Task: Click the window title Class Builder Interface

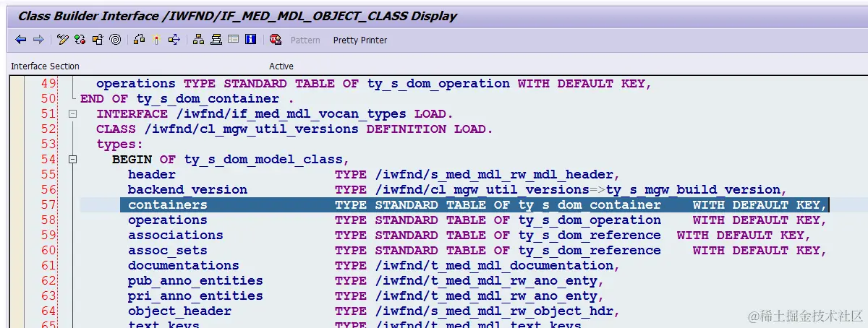Action: coord(237,16)
